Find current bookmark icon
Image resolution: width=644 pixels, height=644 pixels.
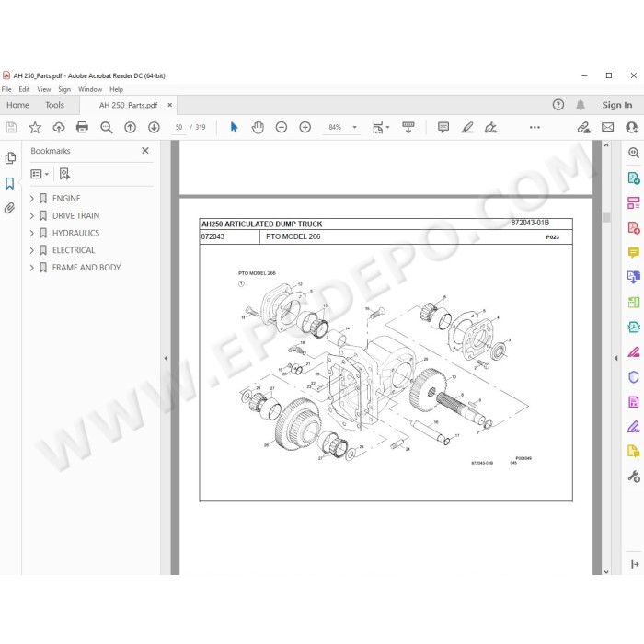pos(65,174)
